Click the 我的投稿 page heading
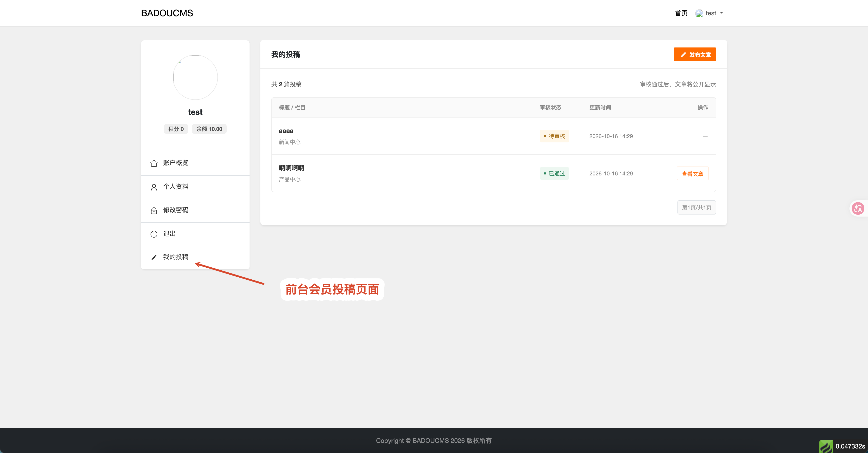The height and width of the screenshot is (453, 868). [x=285, y=54]
